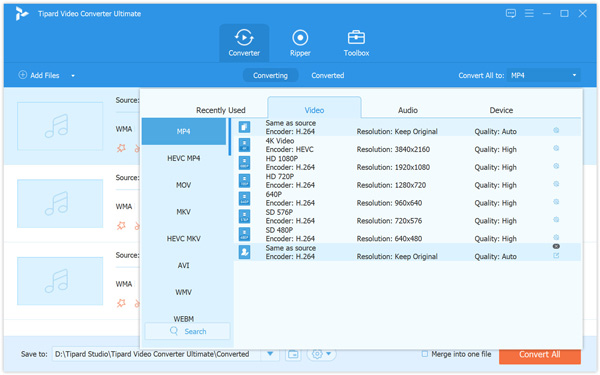Delete the custom Same as source profile
The width and height of the screenshot is (600, 375).
click(x=556, y=246)
